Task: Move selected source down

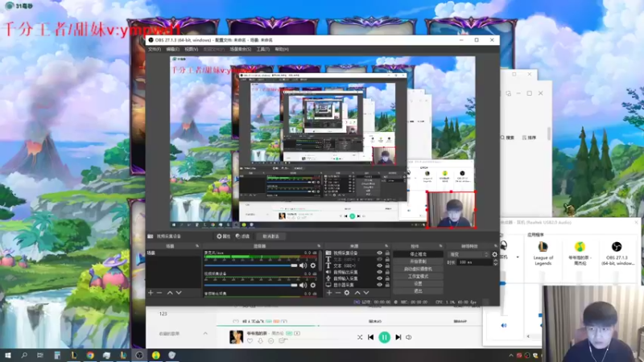Action: (366, 293)
